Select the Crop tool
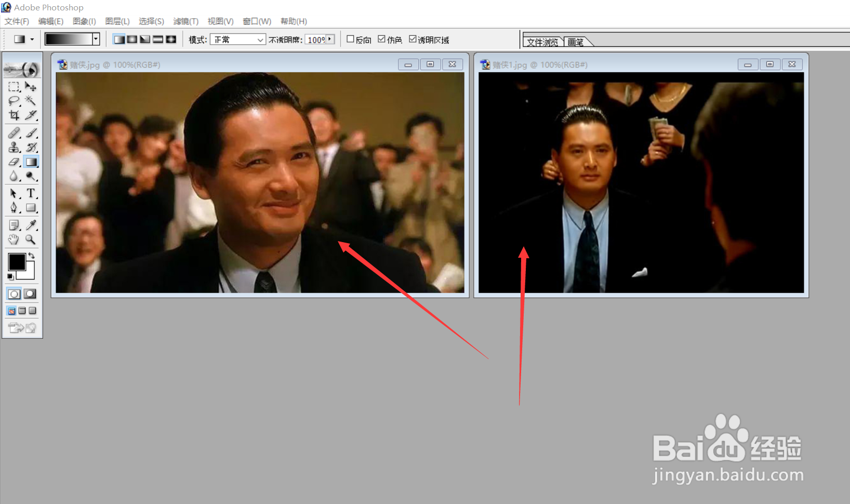This screenshot has width=850, height=504. coord(14,115)
